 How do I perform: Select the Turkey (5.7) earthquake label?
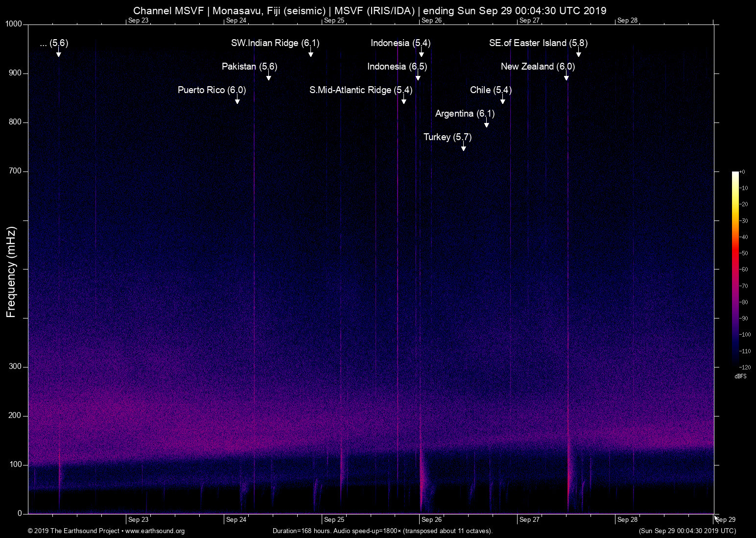point(448,137)
